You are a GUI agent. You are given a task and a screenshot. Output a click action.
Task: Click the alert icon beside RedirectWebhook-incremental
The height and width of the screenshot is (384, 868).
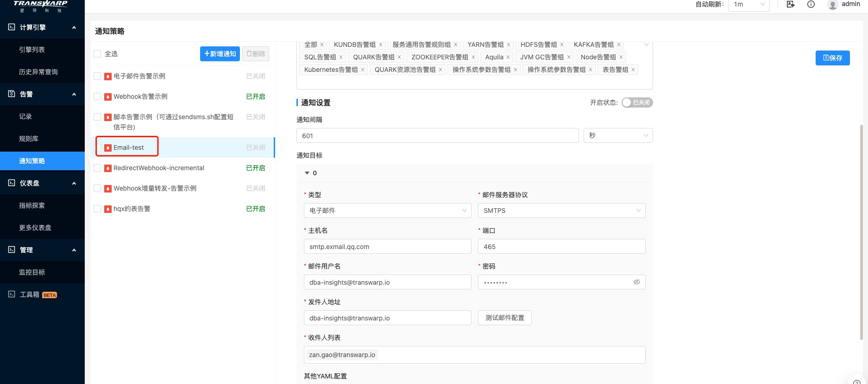pyautogui.click(x=108, y=168)
